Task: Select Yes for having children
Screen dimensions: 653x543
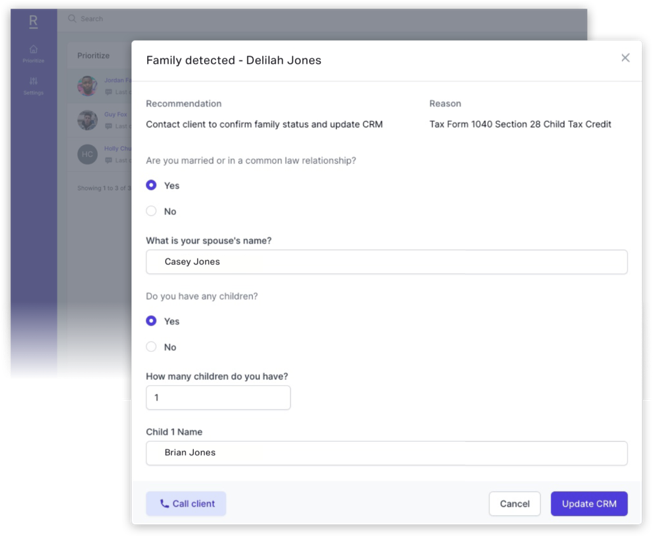Action: 151,321
